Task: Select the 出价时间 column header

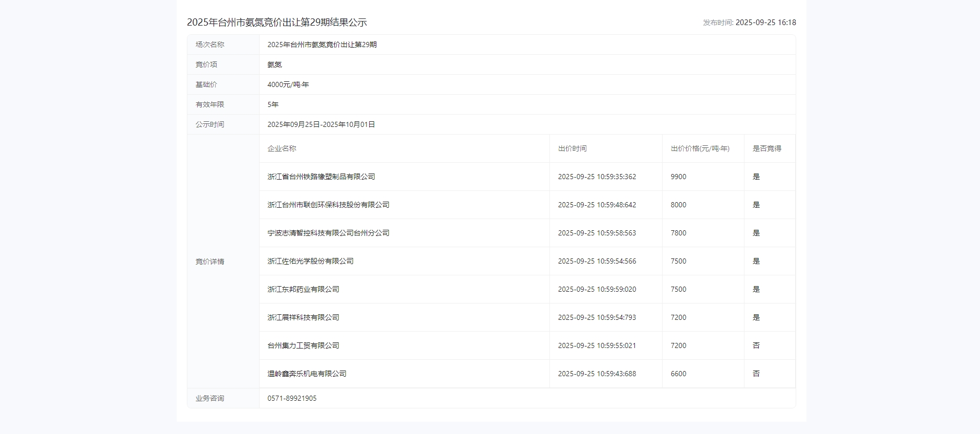Action: pyautogui.click(x=572, y=148)
